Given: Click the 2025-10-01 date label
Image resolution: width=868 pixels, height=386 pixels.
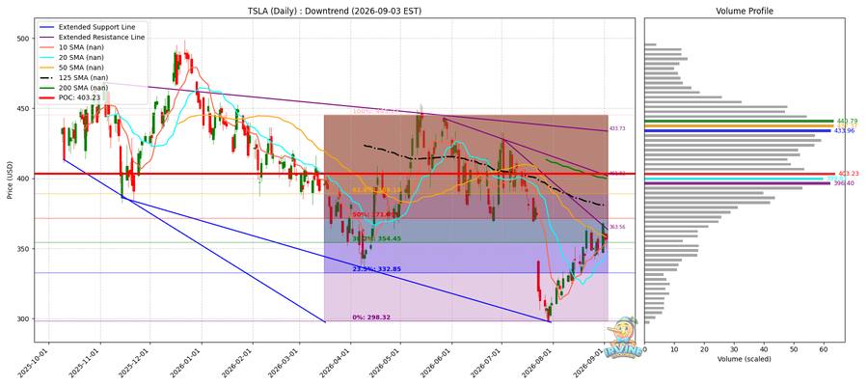Looking at the screenshot, I should coord(35,363).
